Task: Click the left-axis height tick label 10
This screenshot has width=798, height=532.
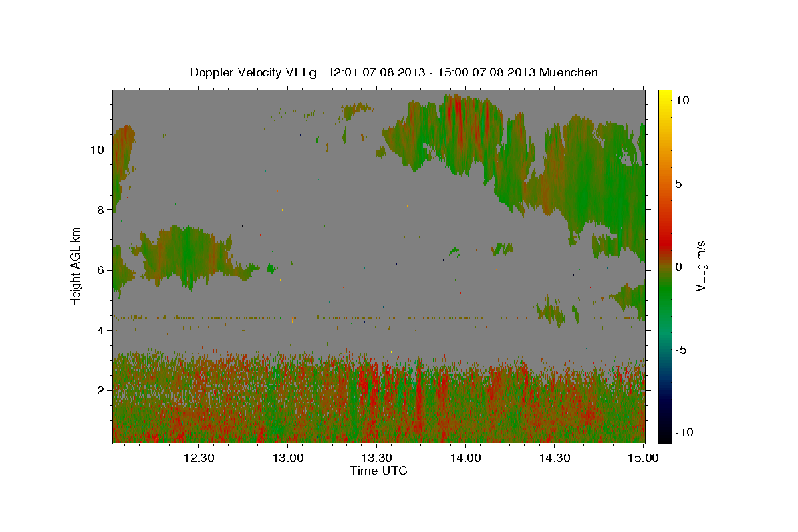Action: [x=98, y=150]
